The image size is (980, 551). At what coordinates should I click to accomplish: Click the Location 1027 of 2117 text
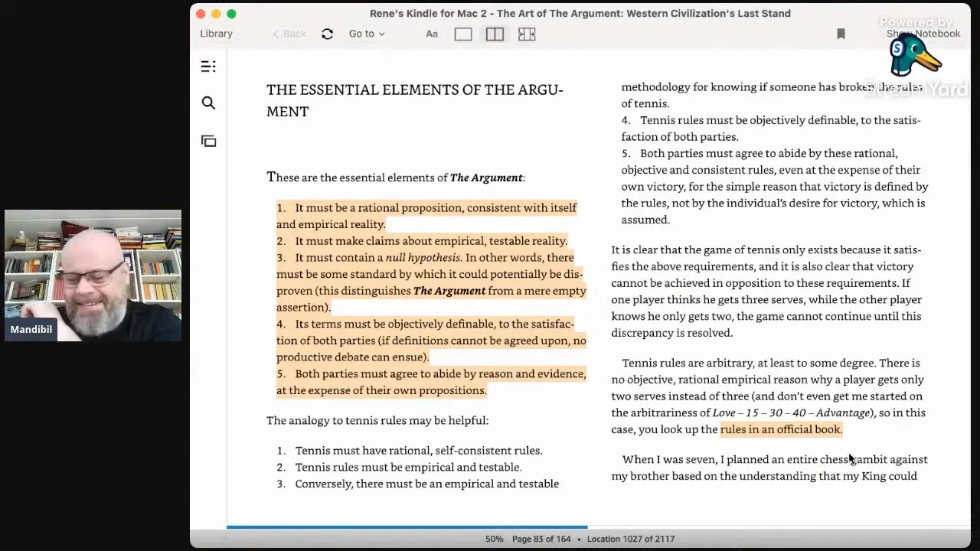(631, 539)
